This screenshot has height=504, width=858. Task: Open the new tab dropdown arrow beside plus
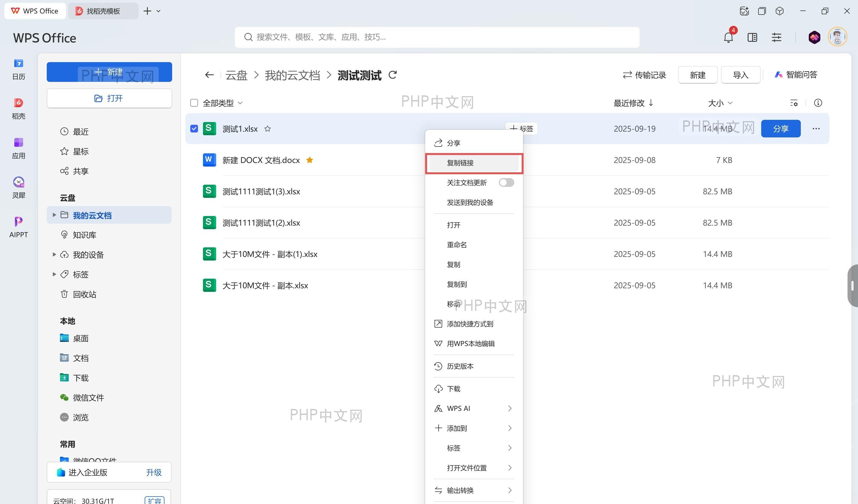pyautogui.click(x=158, y=11)
